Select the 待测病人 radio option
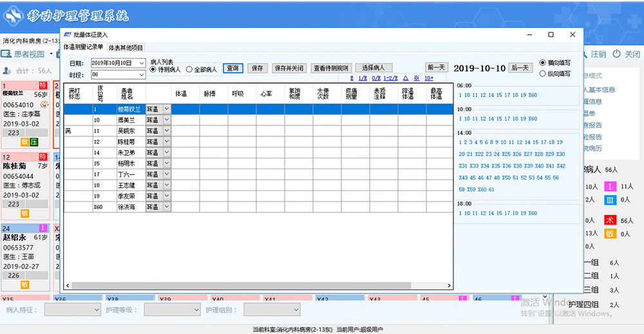Image resolution: width=644 pixels, height=334 pixels. pyautogui.click(x=153, y=70)
